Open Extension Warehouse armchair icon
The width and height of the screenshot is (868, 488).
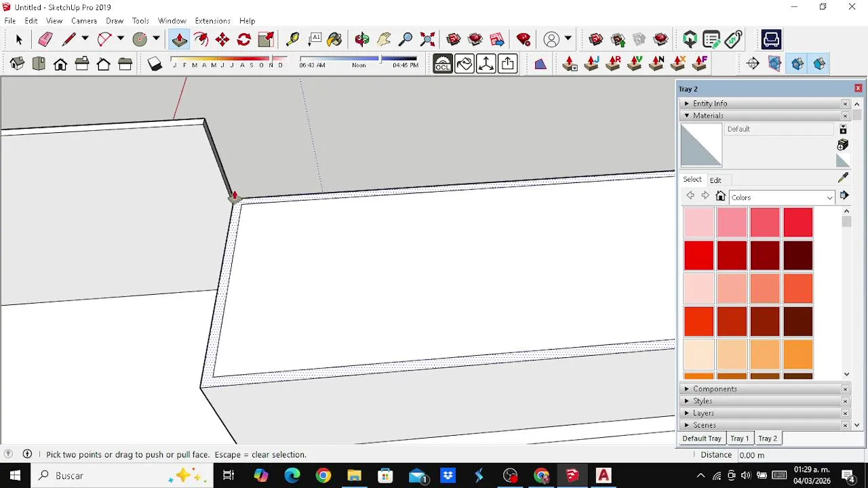pyautogui.click(x=771, y=40)
